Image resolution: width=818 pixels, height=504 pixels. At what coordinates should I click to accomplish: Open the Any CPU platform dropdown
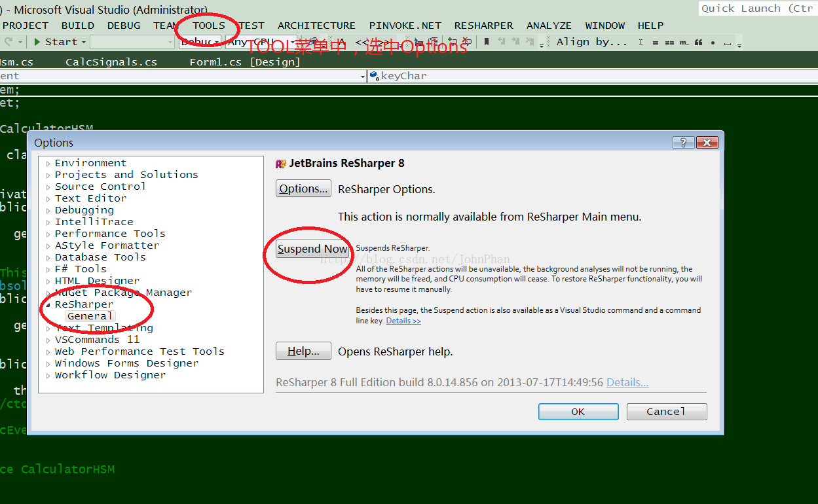pos(261,42)
